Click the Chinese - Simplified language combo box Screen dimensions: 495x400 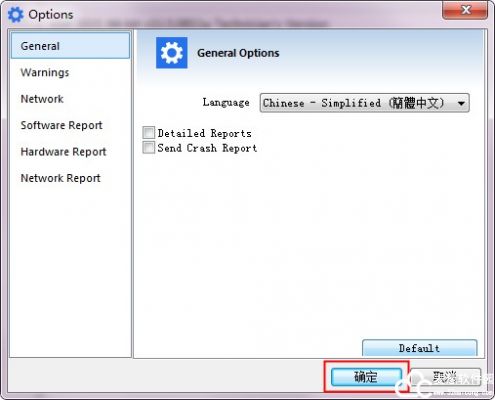click(365, 103)
